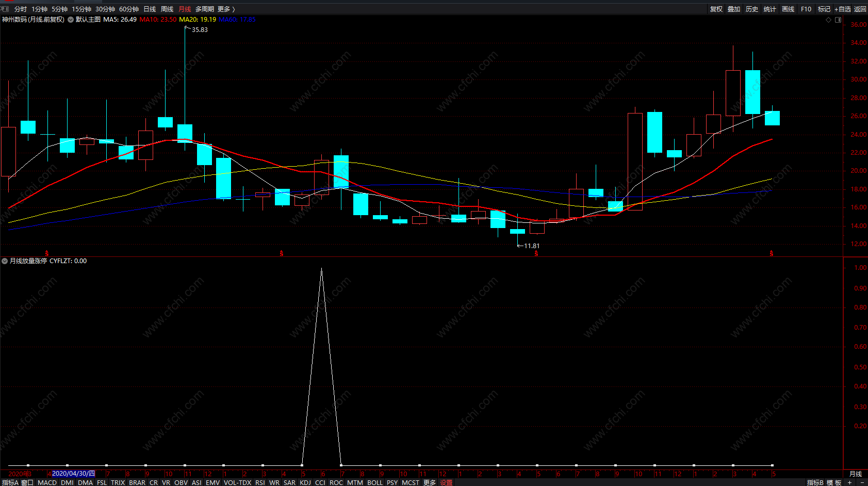Open the 多周期 multi-period view
The image size is (868, 486).
tap(204, 9)
